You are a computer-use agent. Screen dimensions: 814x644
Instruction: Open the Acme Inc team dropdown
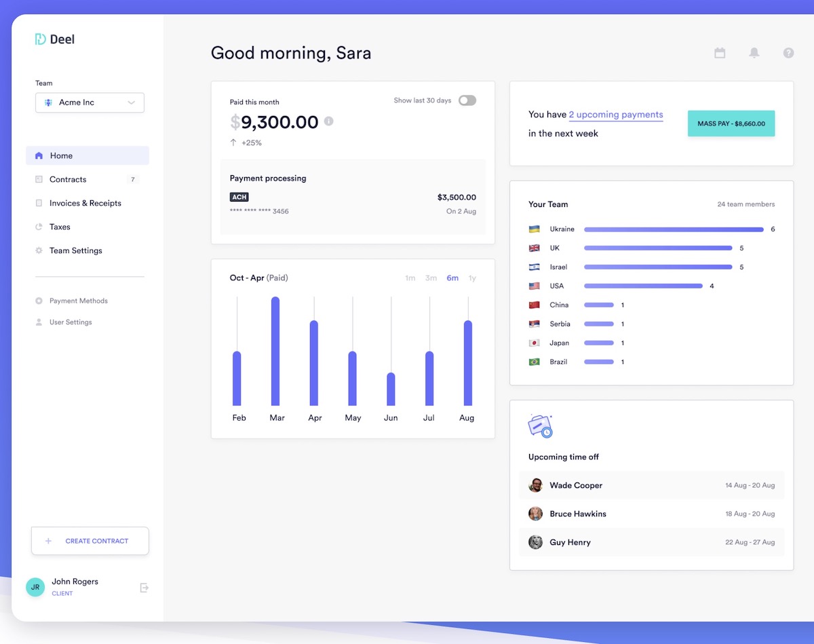90,102
